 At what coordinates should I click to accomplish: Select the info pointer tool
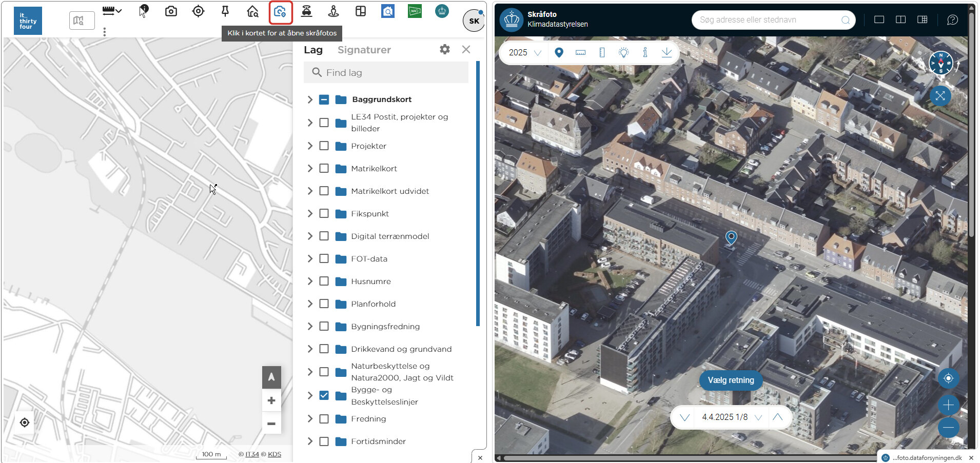(144, 11)
